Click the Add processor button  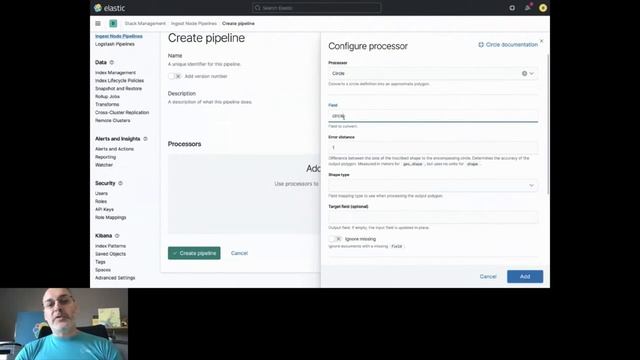click(x=525, y=276)
